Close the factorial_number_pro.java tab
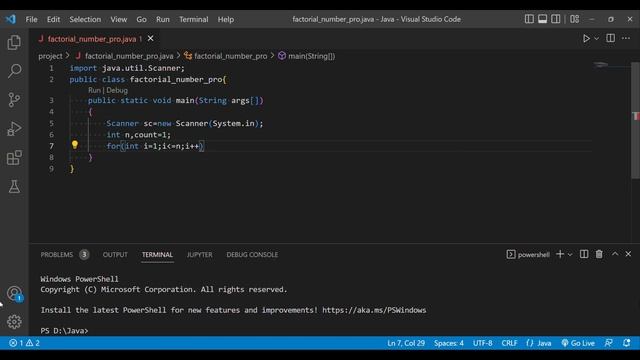This screenshot has height=360, width=640. pos(151,38)
